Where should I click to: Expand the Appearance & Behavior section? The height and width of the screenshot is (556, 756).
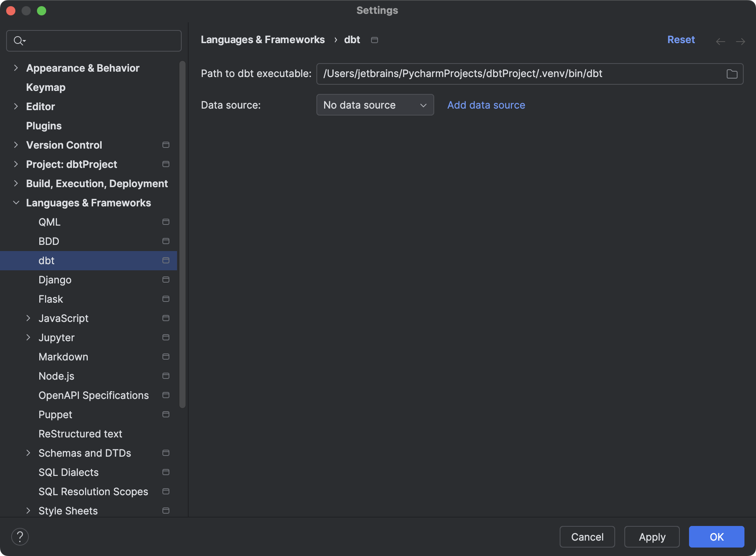(15, 68)
